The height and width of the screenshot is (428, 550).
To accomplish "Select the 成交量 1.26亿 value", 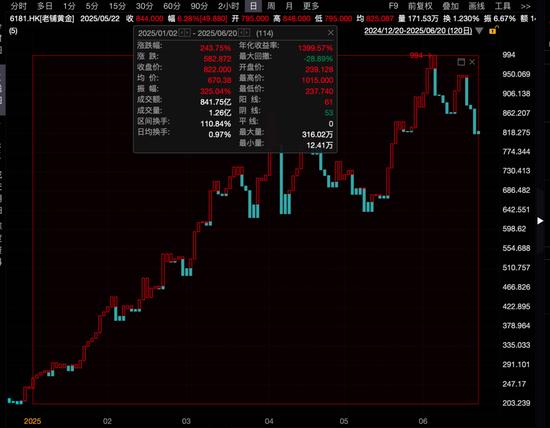I will pos(220,113).
